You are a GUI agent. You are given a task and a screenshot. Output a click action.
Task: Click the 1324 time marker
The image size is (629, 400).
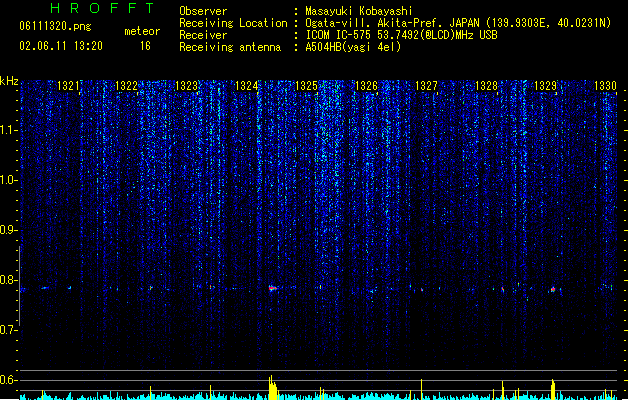[x=246, y=86]
